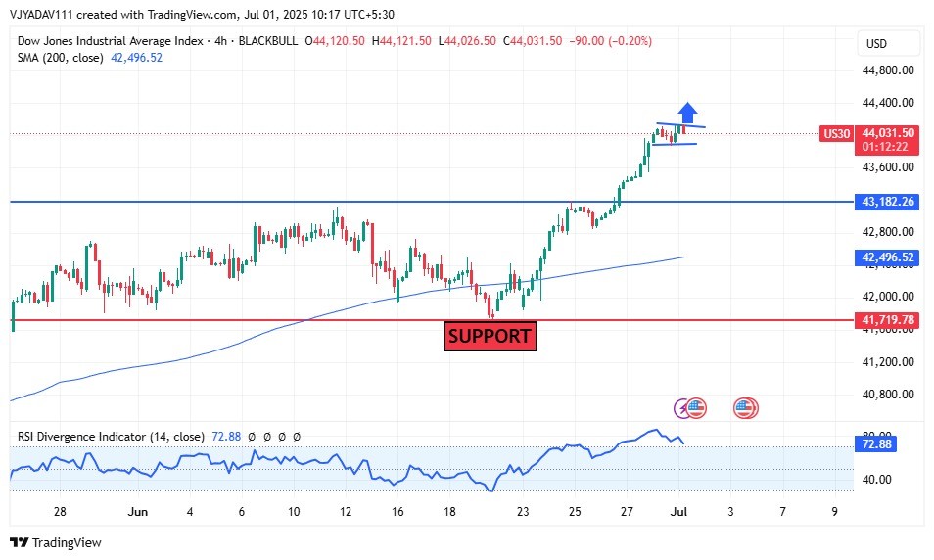Screen dimensions: 934x560
Task: Open the stacked US flag event near Jul 3
Action: [745, 408]
